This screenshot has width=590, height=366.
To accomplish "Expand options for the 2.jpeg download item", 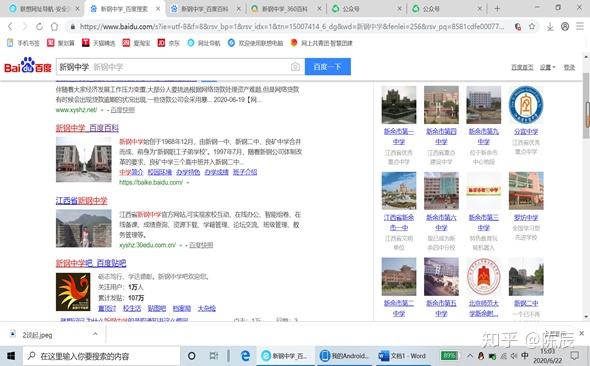I will click(x=95, y=334).
